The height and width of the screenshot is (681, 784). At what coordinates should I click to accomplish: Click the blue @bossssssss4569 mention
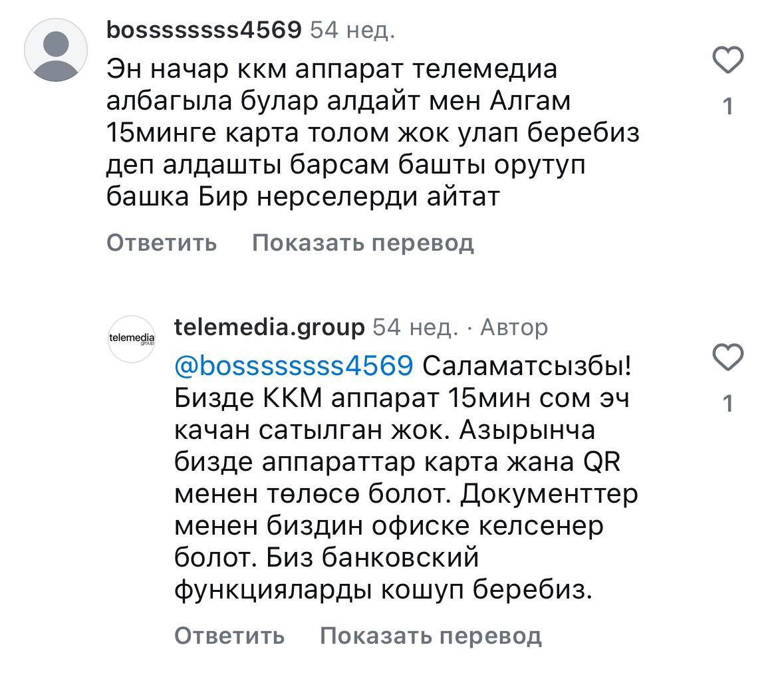tap(294, 365)
